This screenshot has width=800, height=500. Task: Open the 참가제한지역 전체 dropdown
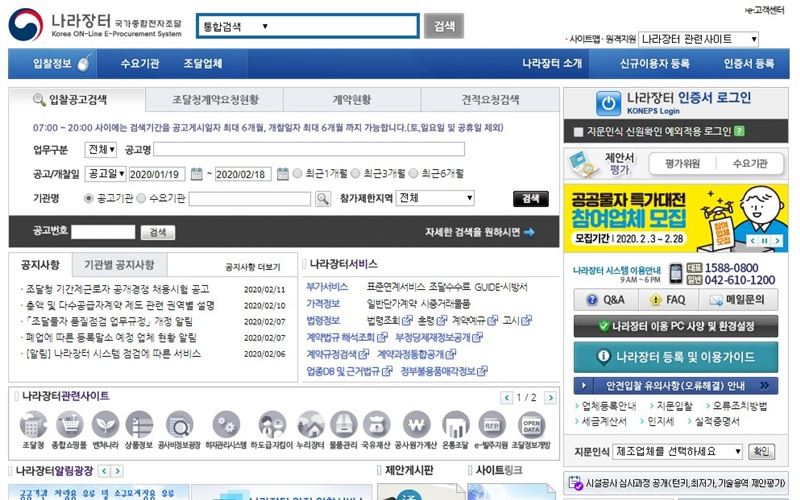(435, 198)
